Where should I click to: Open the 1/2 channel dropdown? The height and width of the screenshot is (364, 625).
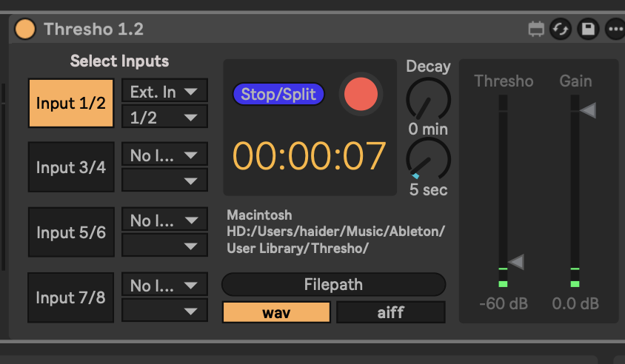click(164, 116)
